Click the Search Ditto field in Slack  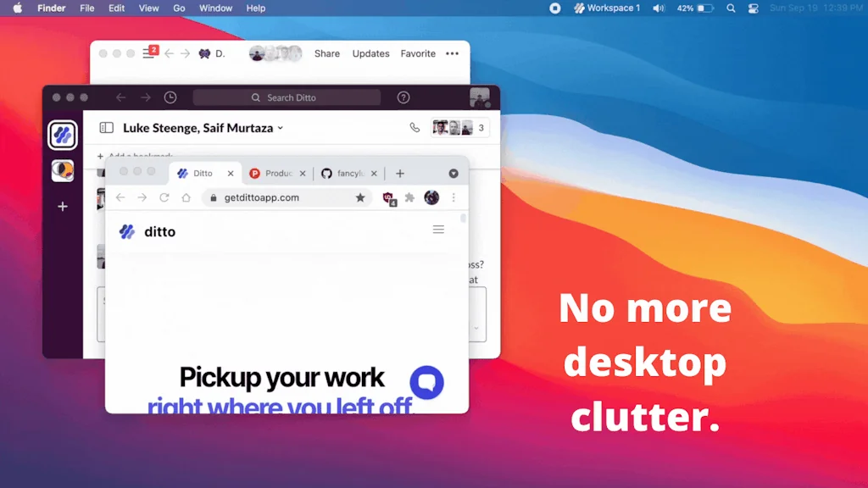[x=287, y=97]
